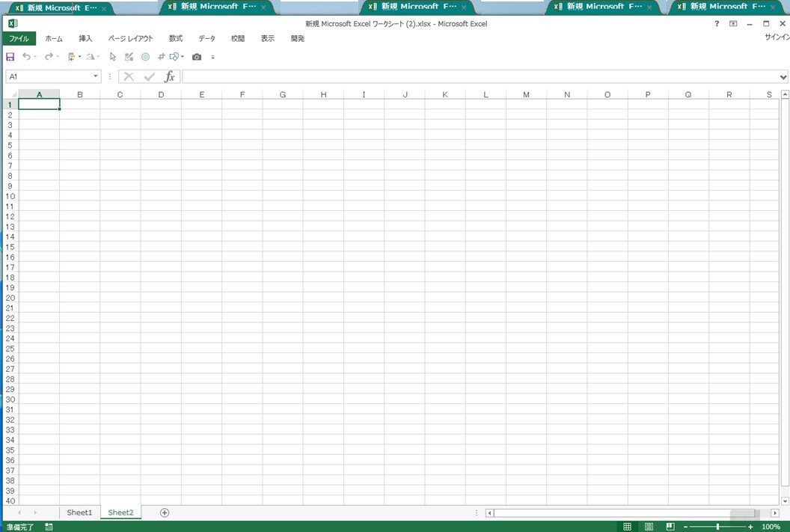Screen dimensions: 790x532
Task: Click the macro recording icon in status bar
Action: click(x=49, y=527)
